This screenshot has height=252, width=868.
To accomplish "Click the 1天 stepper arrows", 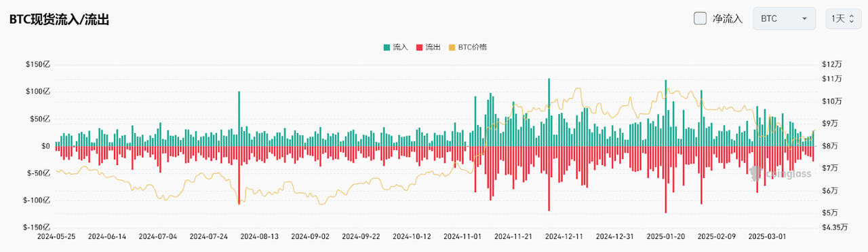I will pos(851,18).
